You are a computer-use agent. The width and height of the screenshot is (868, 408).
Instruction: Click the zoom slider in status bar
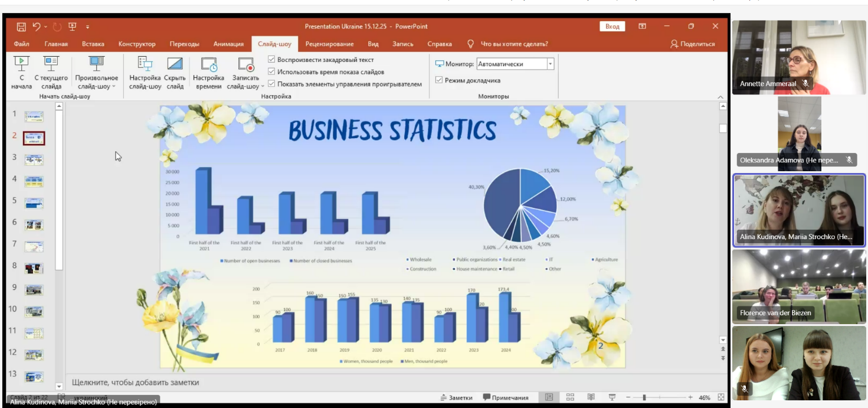tap(644, 397)
